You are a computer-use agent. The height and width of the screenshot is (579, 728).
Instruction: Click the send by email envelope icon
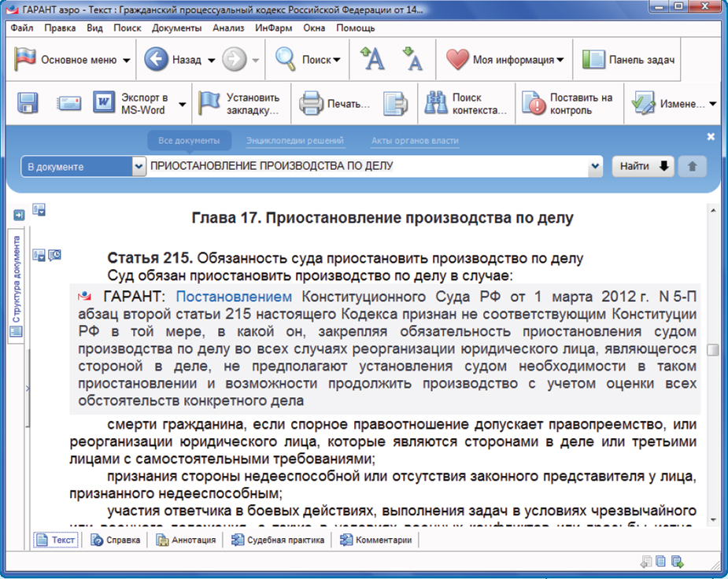tap(69, 103)
